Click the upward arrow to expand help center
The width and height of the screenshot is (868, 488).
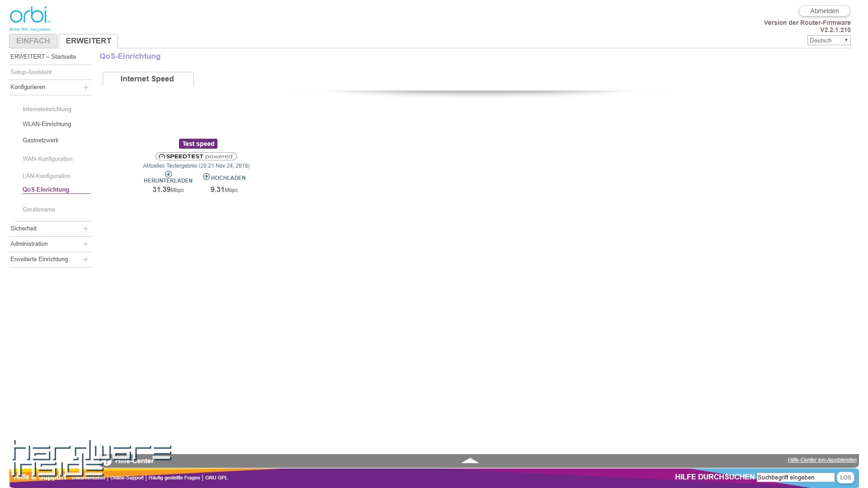470,460
